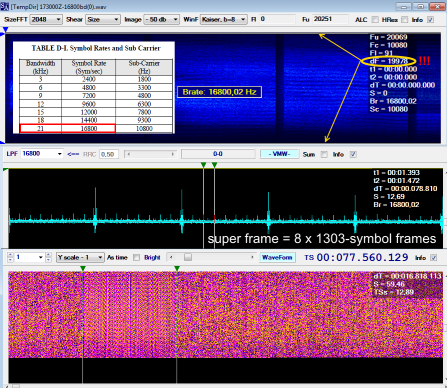The width and height of the screenshot is (447, 388).
Task: Toggle Info checkbox beside the TS readout
Action: [433, 258]
